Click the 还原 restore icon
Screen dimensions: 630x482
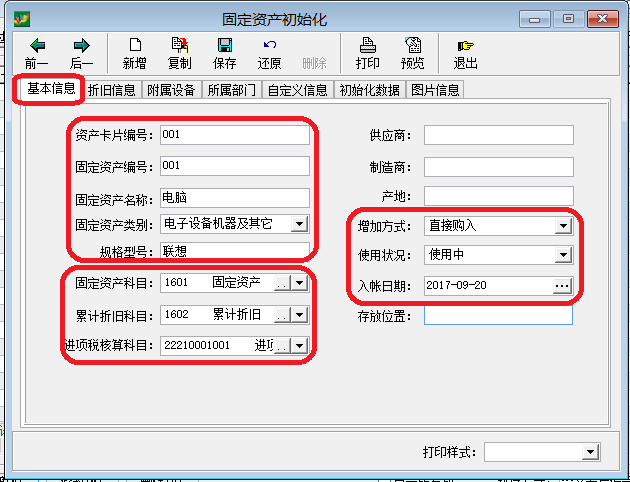269,46
